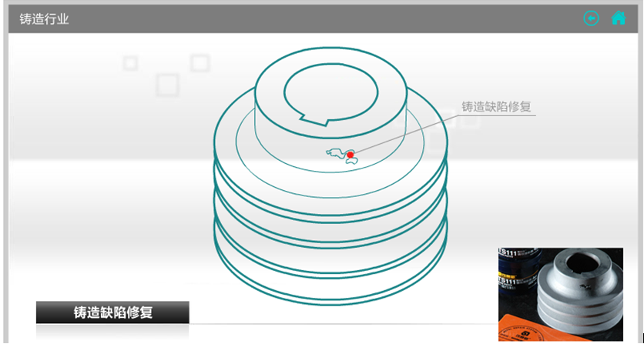
Task: Click the gray 铸造缺陷修复 callout label
Action: pyautogui.click(x=496, y=107)
